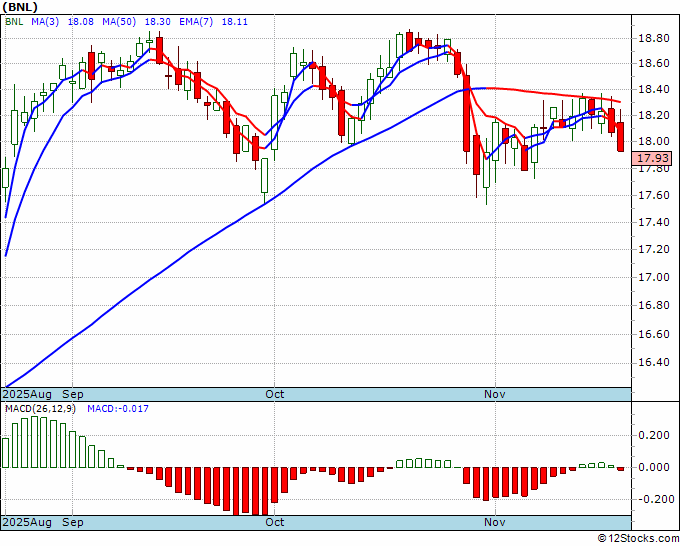Image resolution: width=680 pixels, height=546 pixels.
Task: Click the (BNL) ticker title
Action: pyautogui.click(x=20, y=7)
